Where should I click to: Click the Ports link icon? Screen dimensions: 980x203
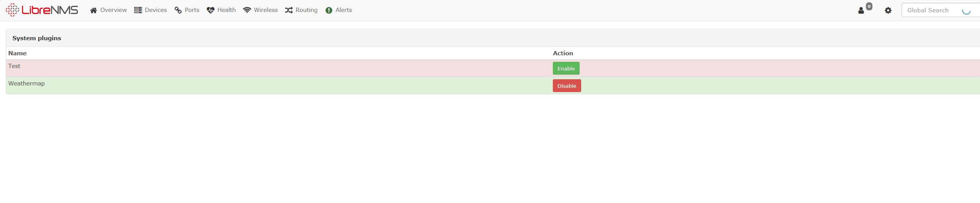click(x=178, y=10)
